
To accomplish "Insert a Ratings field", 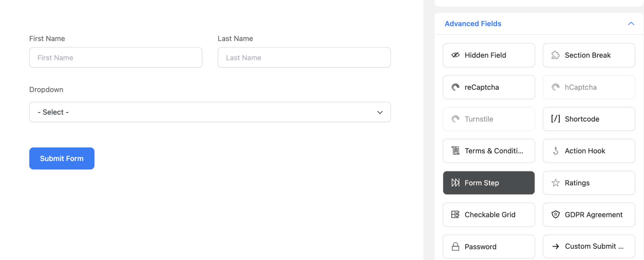I will (588, 183).
